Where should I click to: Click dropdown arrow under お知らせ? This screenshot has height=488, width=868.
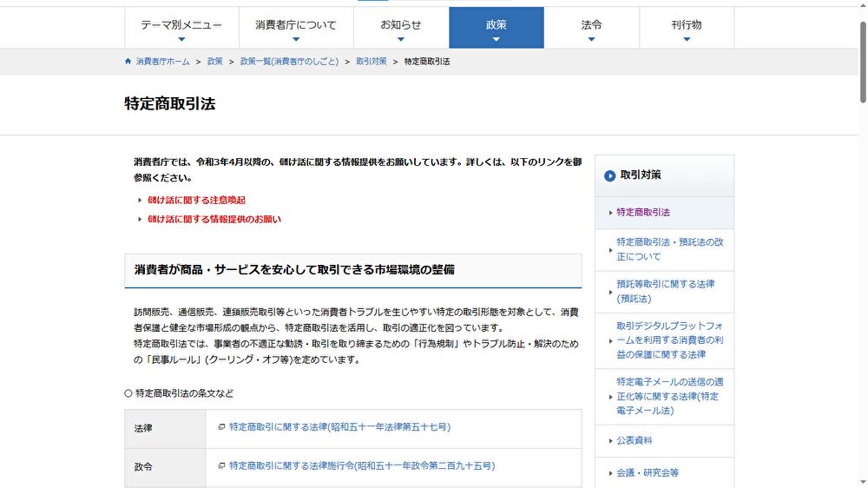401,39
